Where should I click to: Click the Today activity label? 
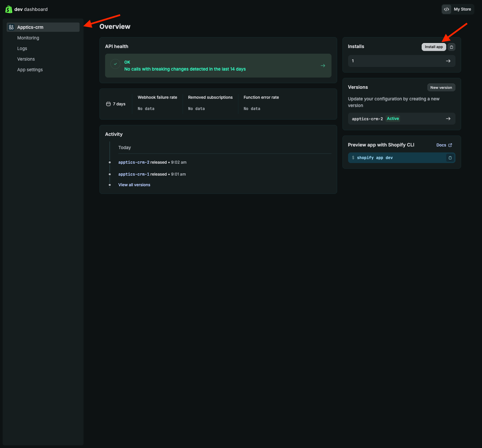point(125,147)
